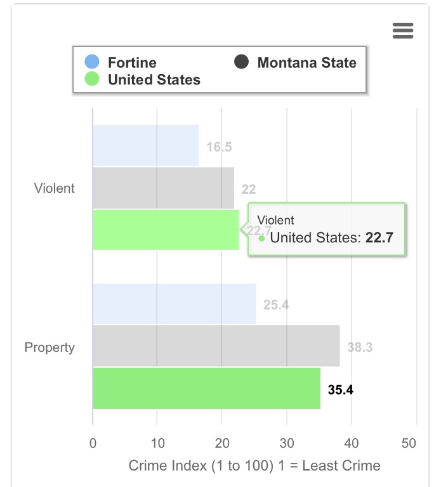Screen dimensions: 448x487
Task: Click the 16.5 data label
Action: coord(219,147)
